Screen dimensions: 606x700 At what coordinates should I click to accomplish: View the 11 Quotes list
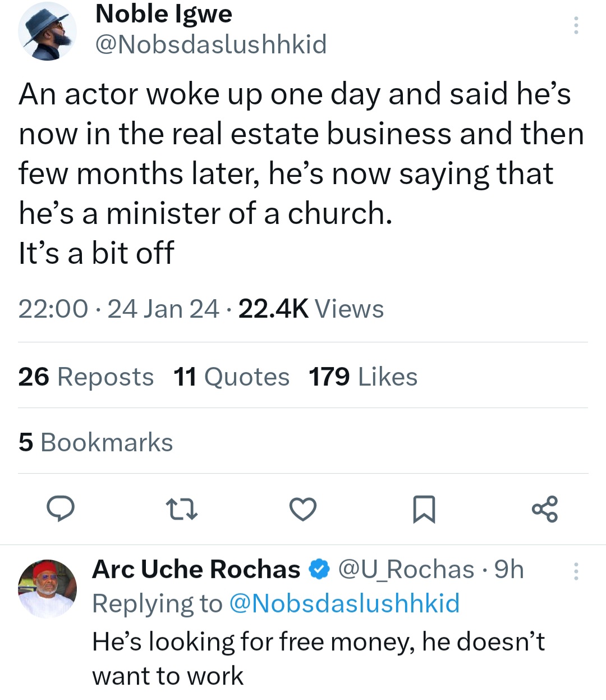(231, 377)
